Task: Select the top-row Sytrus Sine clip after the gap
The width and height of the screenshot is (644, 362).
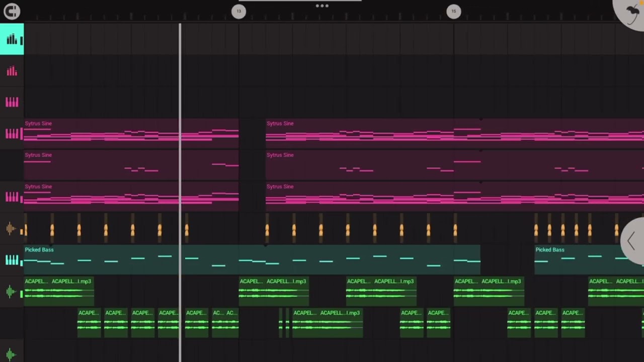Action: (455, 133)
